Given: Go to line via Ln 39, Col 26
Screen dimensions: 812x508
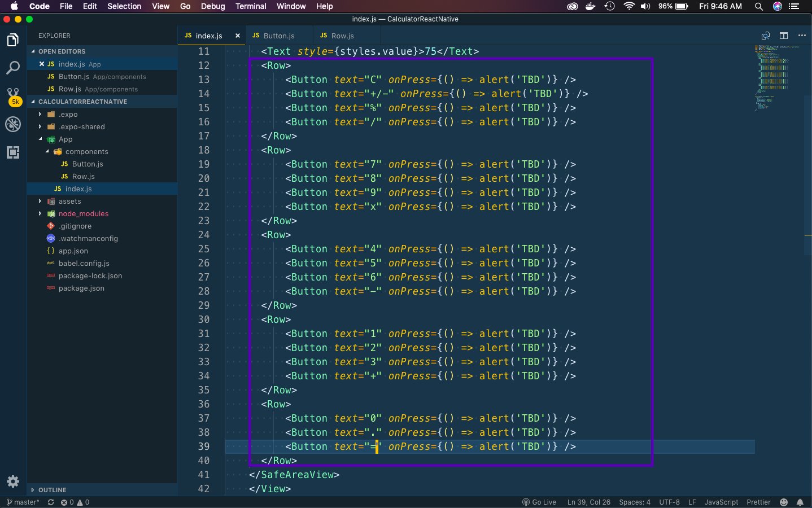Looking at the screenshot, I should click(x=588, y=502).
